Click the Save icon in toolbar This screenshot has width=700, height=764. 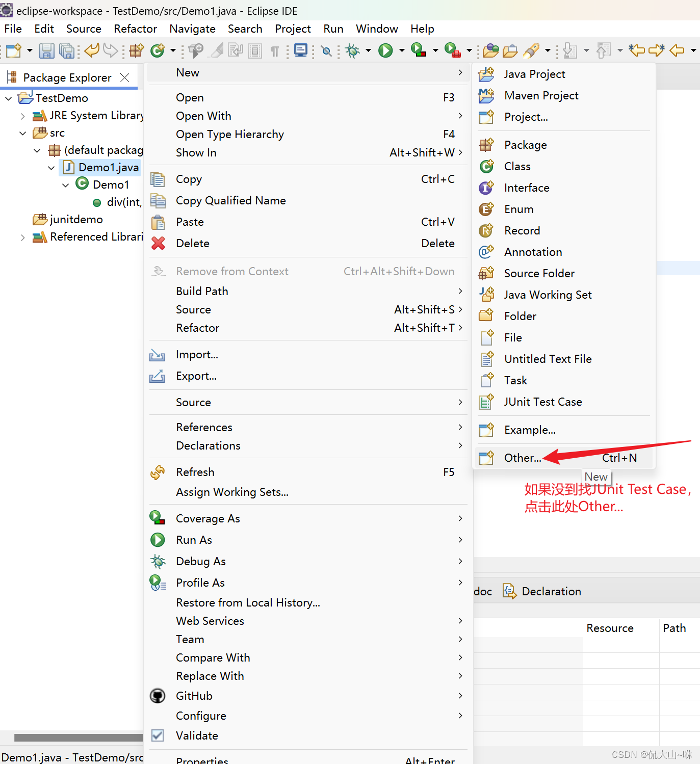(47, 50)
